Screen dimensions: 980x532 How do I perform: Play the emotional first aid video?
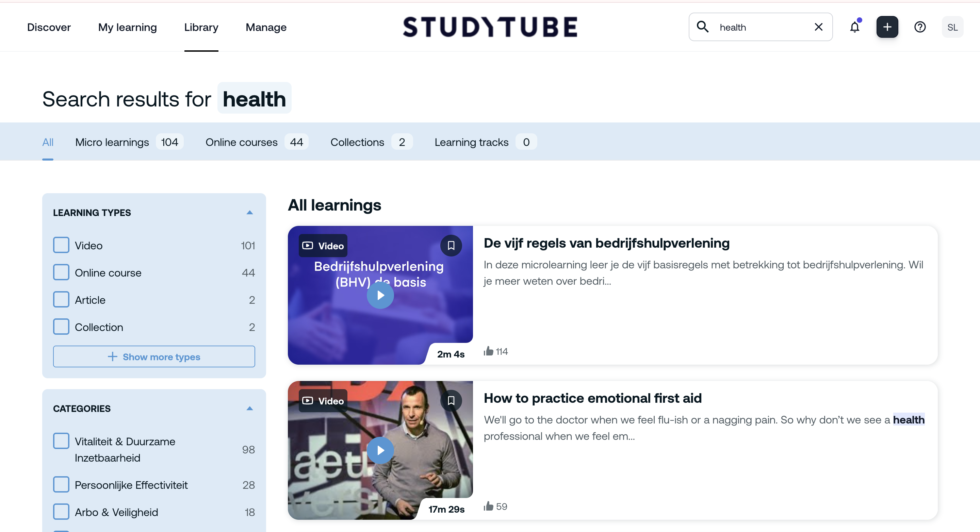[x=380, y=450]
